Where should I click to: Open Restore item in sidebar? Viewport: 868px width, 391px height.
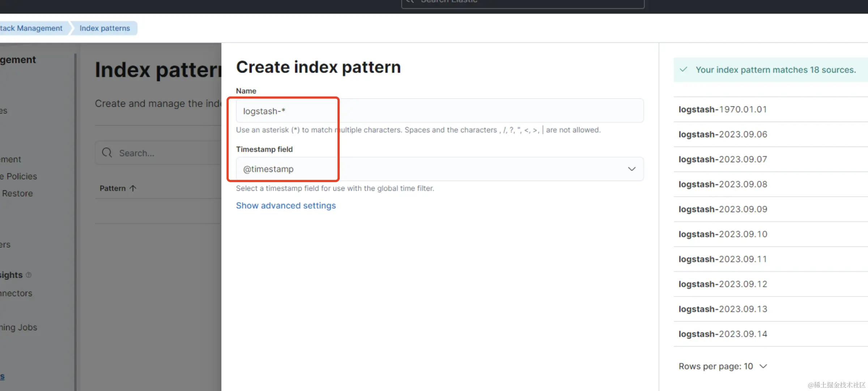[x=17, y=193]
